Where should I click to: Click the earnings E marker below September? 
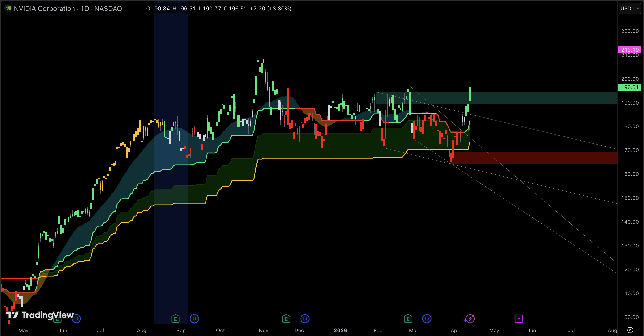coord(176,319)
